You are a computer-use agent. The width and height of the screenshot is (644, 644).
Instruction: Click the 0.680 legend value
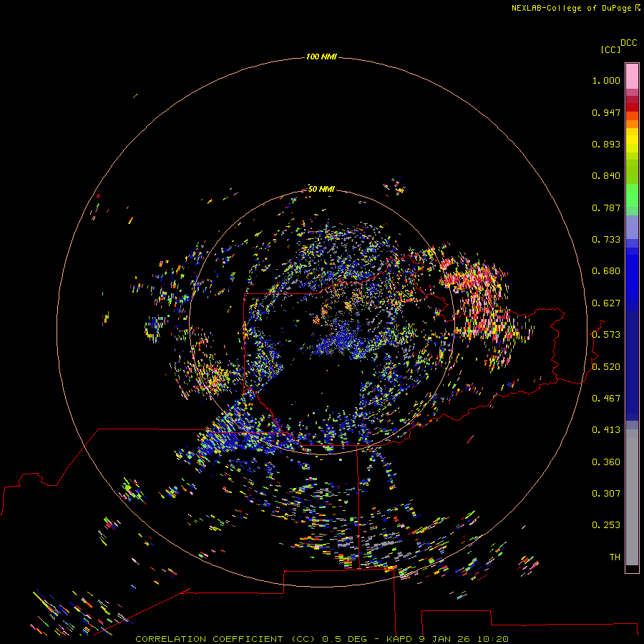point(606,271)
